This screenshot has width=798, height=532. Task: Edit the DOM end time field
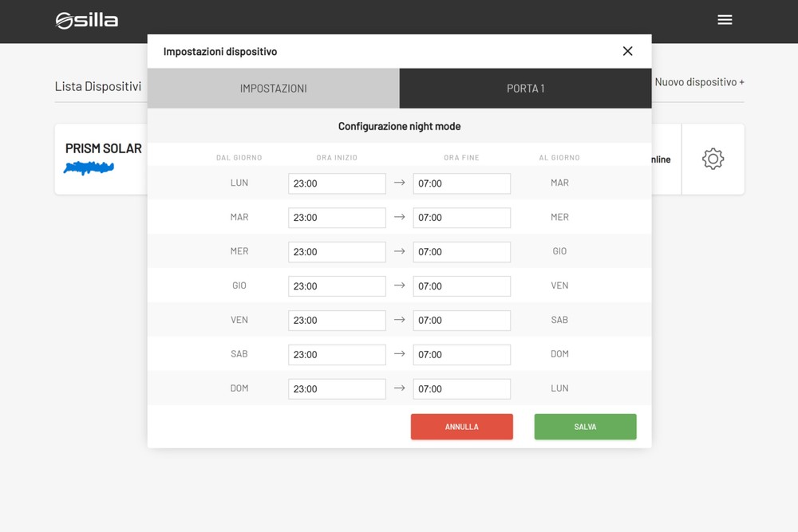tap(461, 389)
